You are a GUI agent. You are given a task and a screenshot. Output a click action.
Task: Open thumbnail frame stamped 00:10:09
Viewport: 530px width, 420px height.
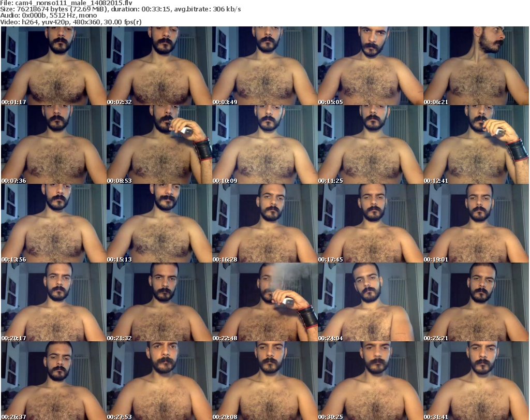[265, 144]
